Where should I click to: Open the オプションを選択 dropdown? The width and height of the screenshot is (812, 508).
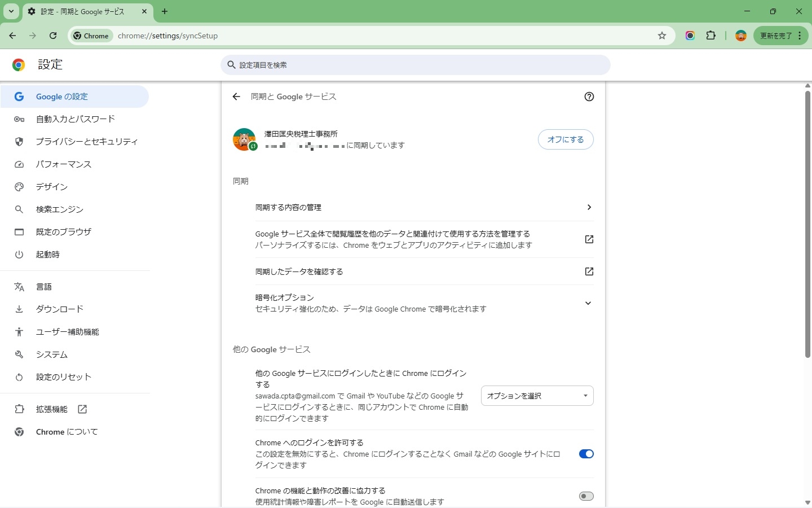coord(537,396)
